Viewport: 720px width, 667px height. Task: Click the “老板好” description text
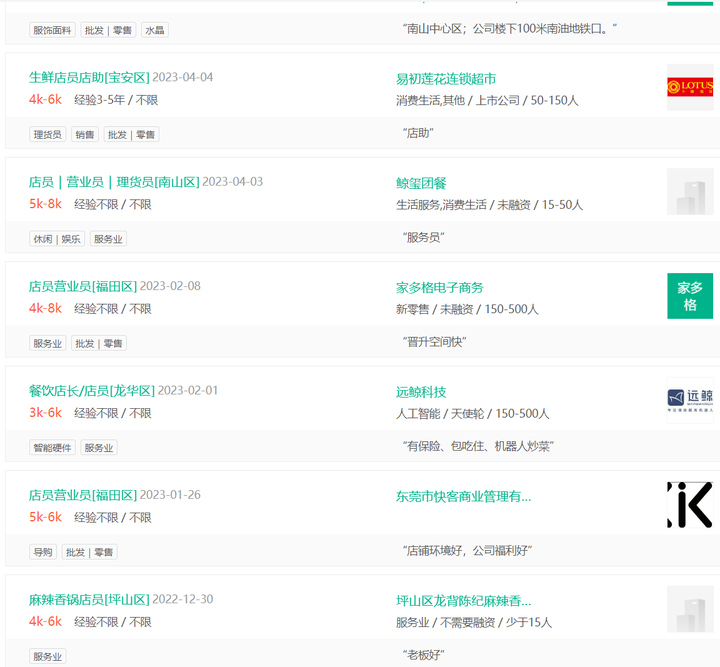[423, 655]
